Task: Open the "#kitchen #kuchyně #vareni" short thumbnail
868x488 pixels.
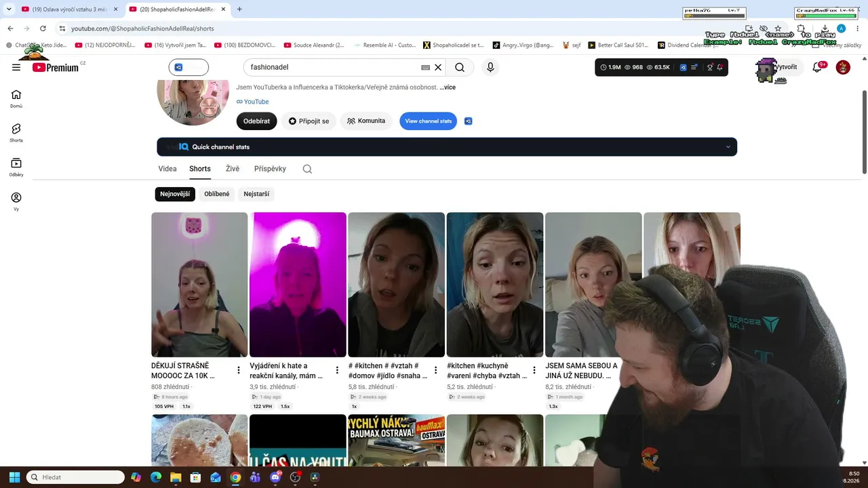Action: 495,285
